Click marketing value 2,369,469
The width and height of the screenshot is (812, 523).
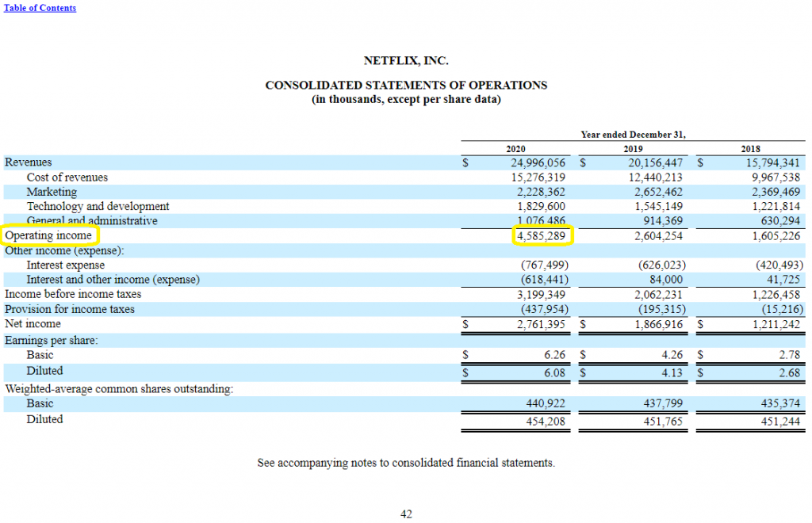(776, 192)
